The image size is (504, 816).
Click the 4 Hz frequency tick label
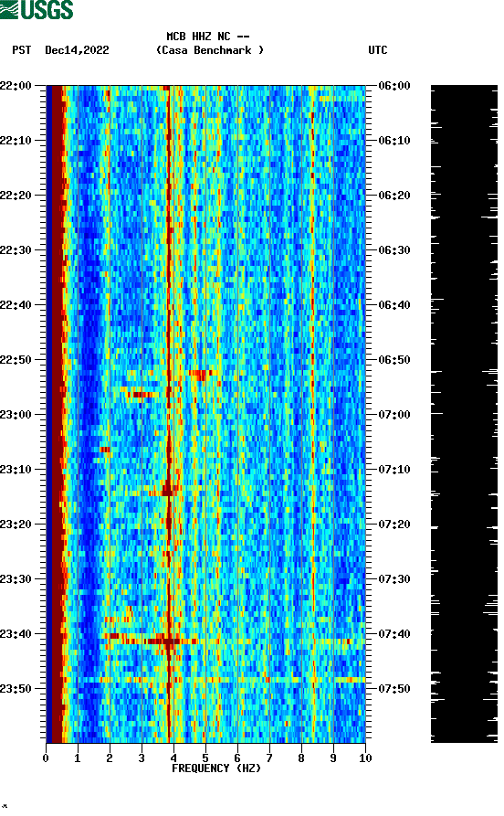tap(173, 758)
